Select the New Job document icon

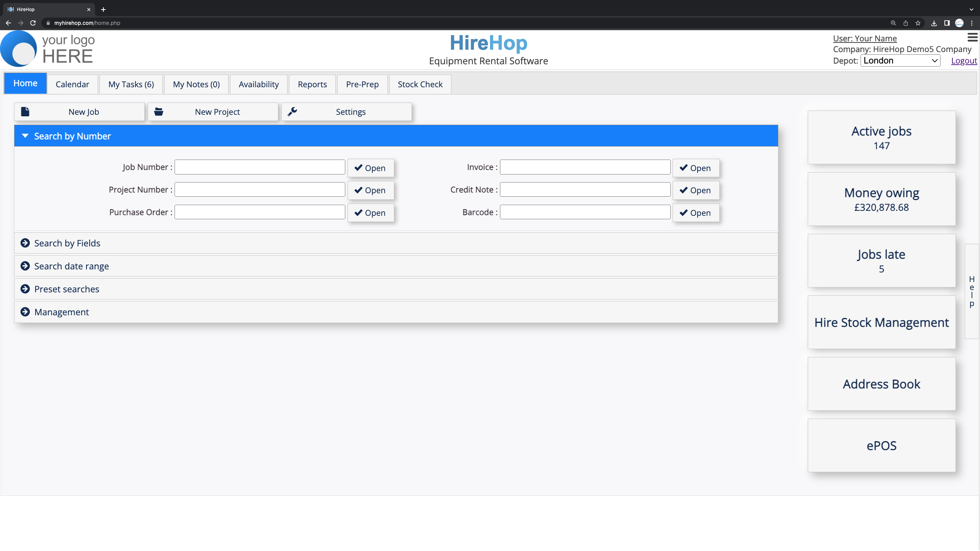click(x=25, y=111)
